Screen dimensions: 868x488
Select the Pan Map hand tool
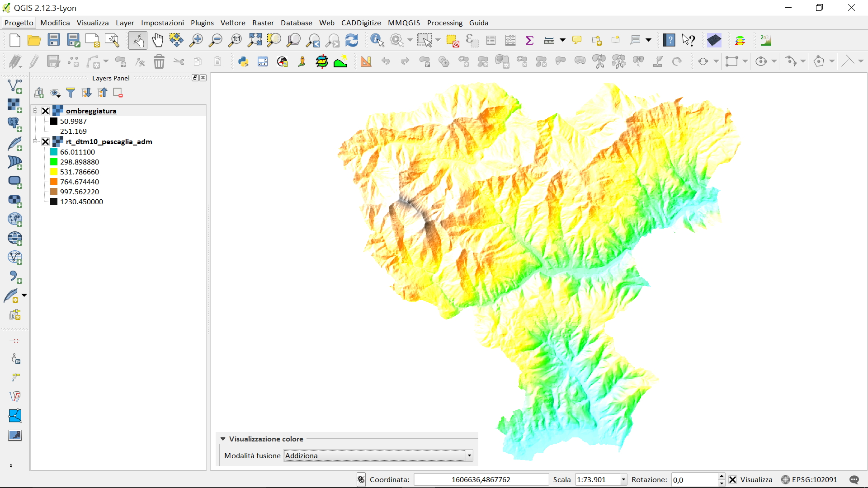point(157,40)
